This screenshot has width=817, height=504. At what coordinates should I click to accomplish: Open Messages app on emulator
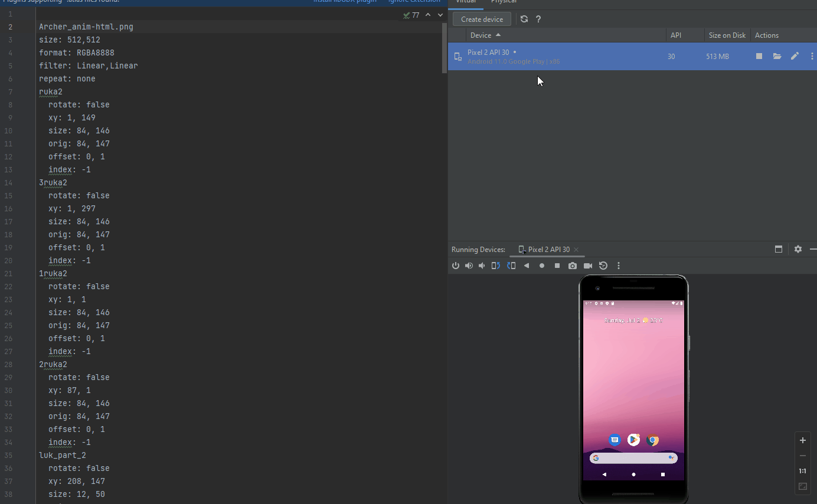point(615,440)
